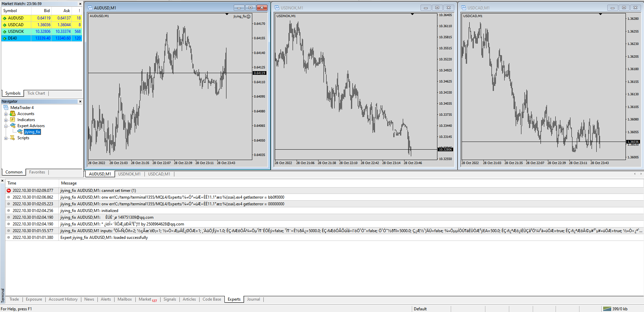Click the Expert Advisors icon in Navigator
644x312 pixels.
(13, 126)
